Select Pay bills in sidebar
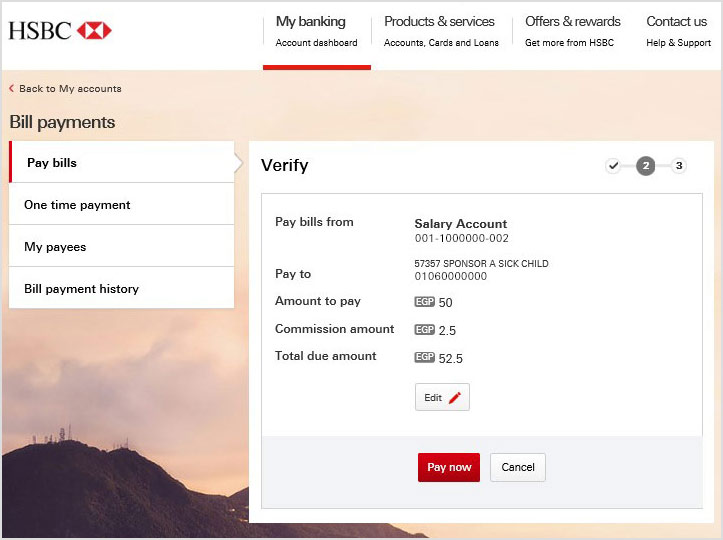The width and height of the screenshot is (723, 540). click(x=122, y=162)
